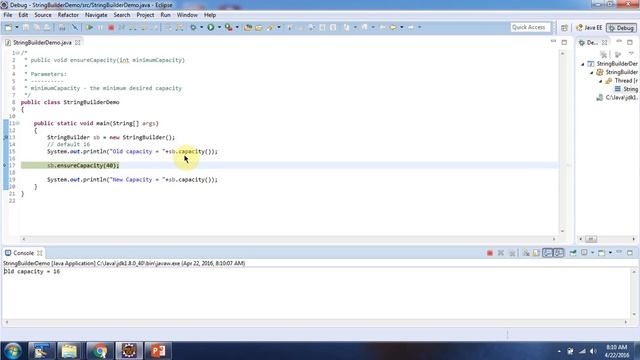Click the Print icon in the toolbar

(x=62, y=27)
